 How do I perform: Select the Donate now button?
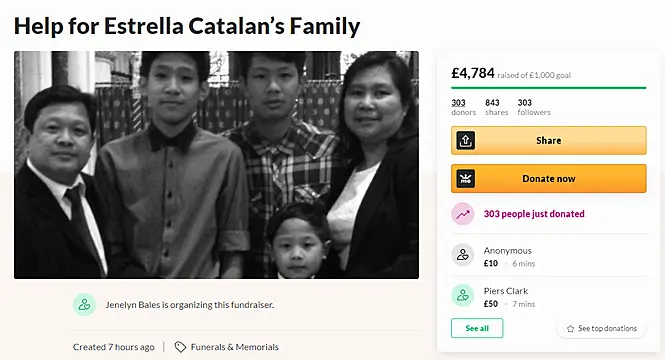(549, 179)
